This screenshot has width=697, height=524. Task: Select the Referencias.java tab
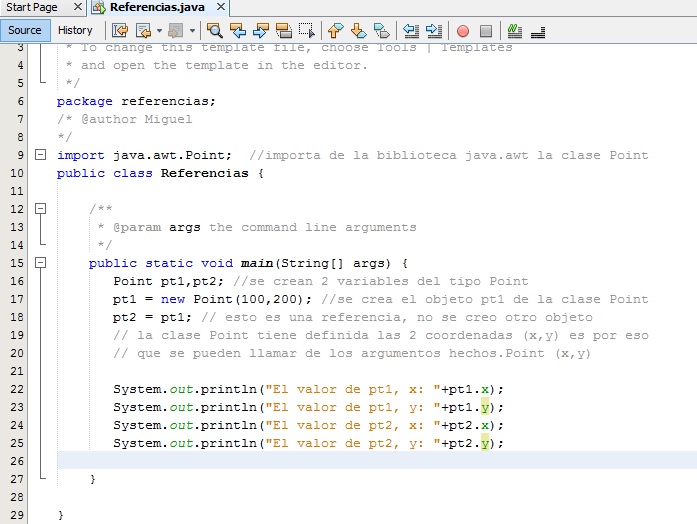point(143,8)
